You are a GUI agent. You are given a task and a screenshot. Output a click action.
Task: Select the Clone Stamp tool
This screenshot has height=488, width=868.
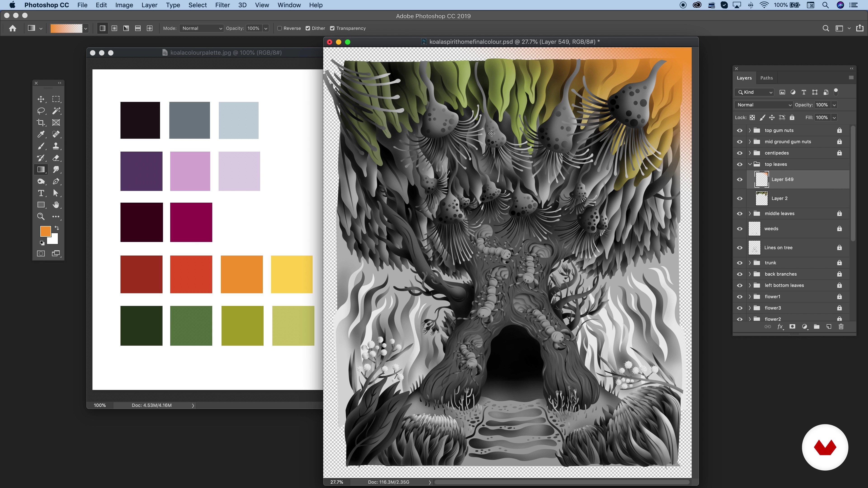56,146
